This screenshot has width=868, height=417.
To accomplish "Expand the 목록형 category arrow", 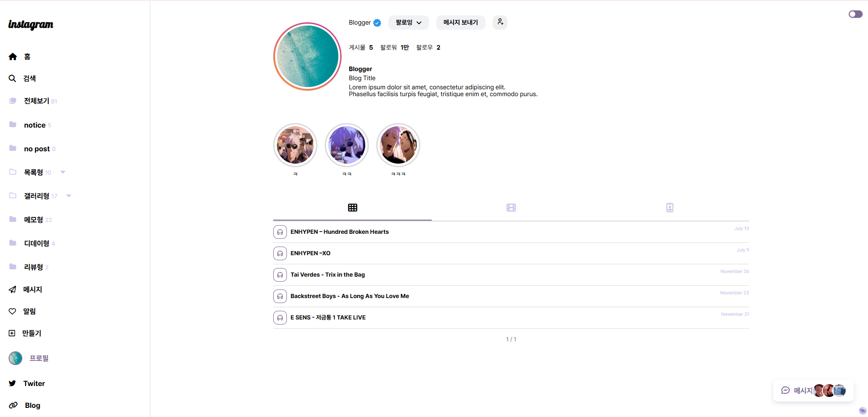I will (63, 172).
